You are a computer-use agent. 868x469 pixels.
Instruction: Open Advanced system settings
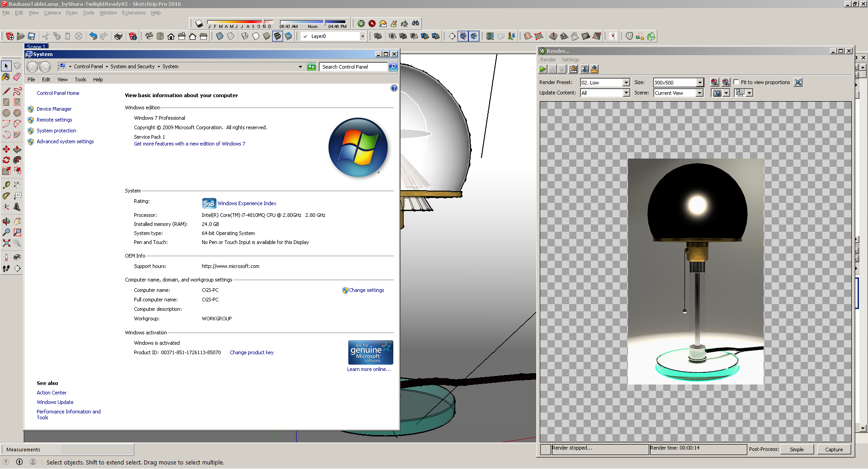coord(65,141)
